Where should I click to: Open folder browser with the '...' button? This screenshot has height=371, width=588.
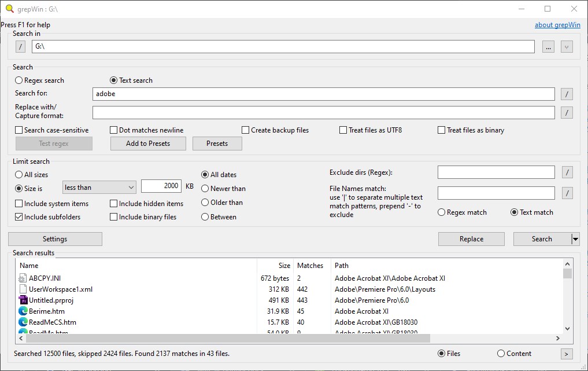click(x=548, y=47)
